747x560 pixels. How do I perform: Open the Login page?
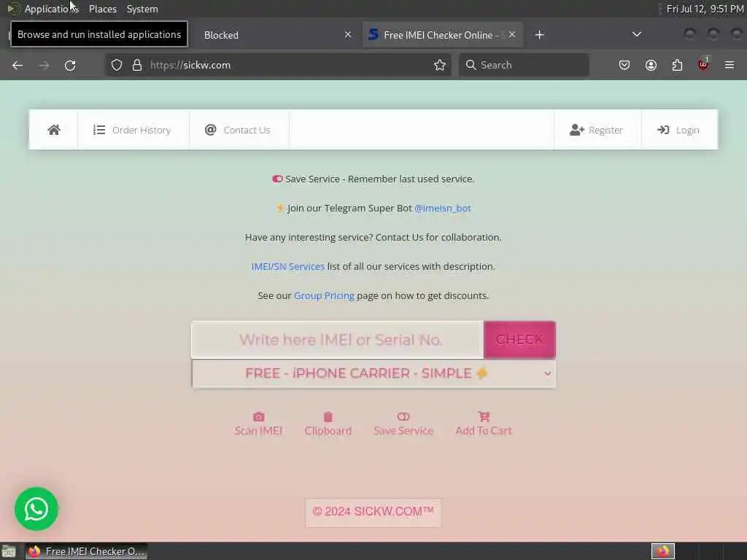[678, 130]
